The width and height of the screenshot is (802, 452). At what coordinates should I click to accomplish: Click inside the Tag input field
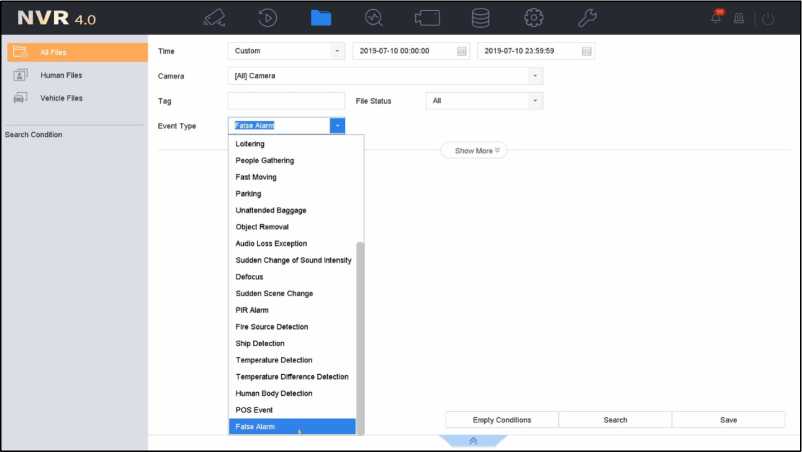(286, 101)
